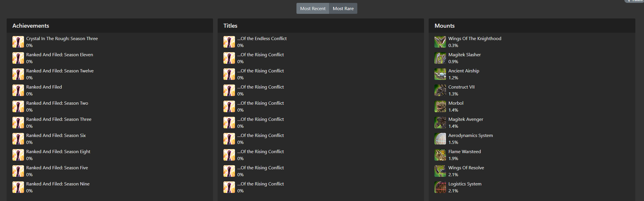Click the Magitek Slasher mount icon
Image resolution: width=644 pixels, height=201 pixels.
pyautogui.click(x=440, y=58)
